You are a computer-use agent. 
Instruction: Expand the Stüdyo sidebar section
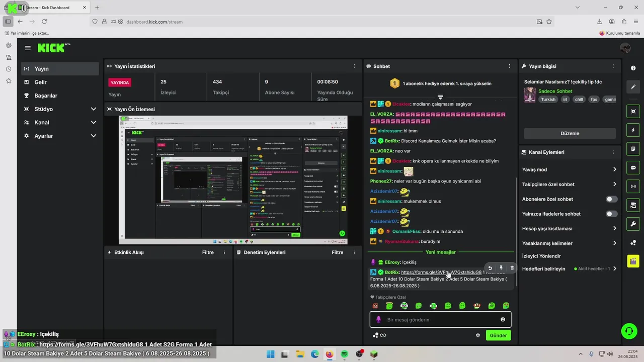(x=93, y=109)
